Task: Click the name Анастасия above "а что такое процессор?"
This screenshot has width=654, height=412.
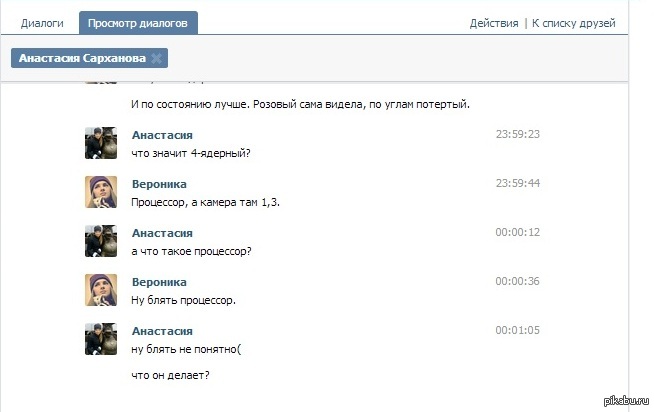Action: (x=162, y=233)
